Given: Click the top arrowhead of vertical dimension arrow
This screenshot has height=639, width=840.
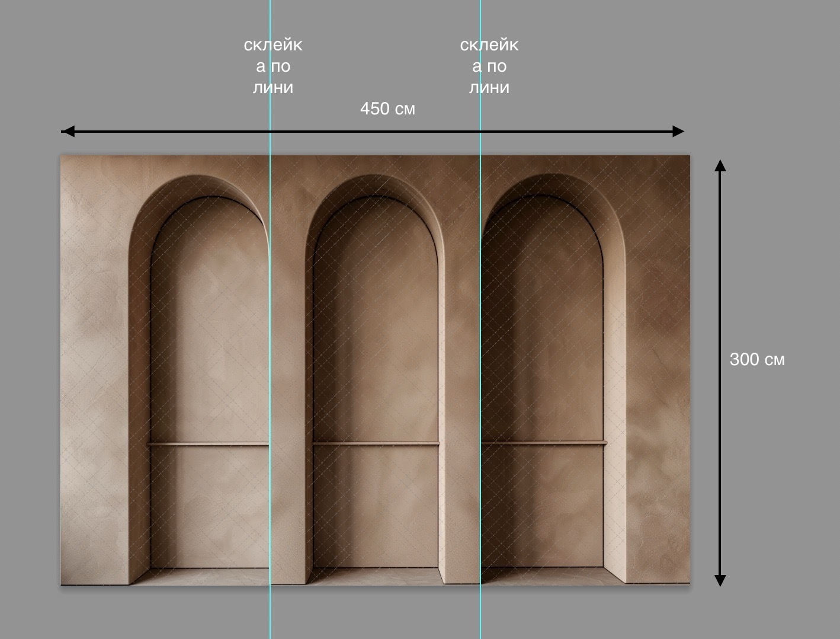Looking at the screenshot, I should click(x=720, y=165).
